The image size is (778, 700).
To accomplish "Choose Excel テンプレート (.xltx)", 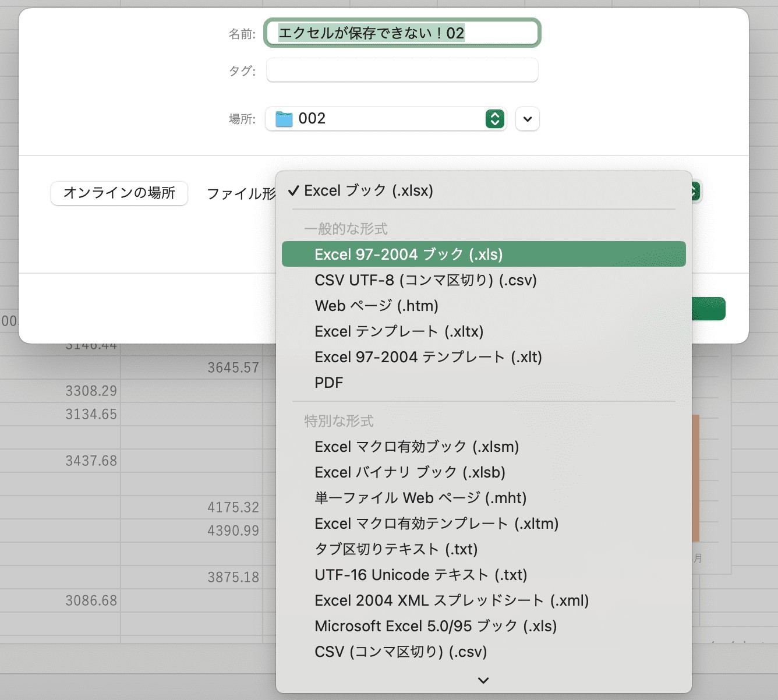I will coord(483,331).
